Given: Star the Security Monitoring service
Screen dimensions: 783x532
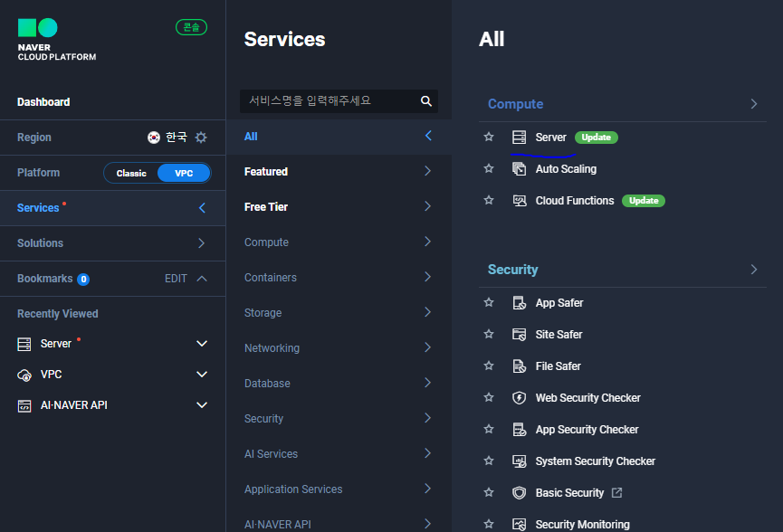Looking at the screenshot, I should coord(489,524).
